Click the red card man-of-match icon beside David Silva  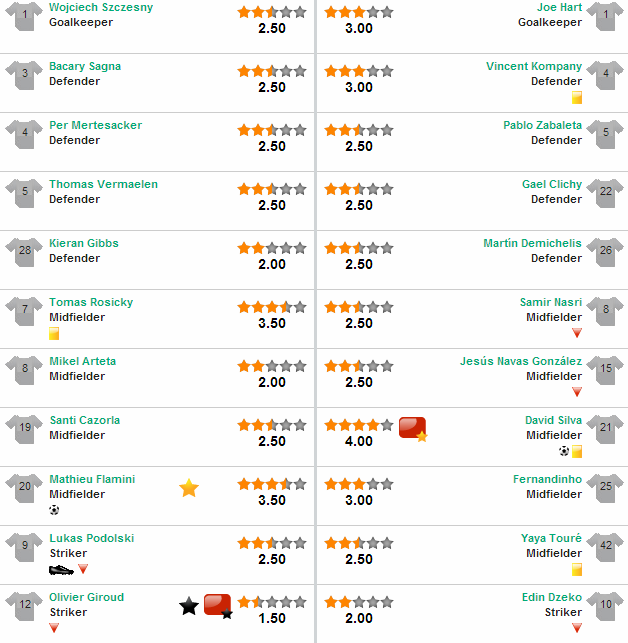[413, 429]
